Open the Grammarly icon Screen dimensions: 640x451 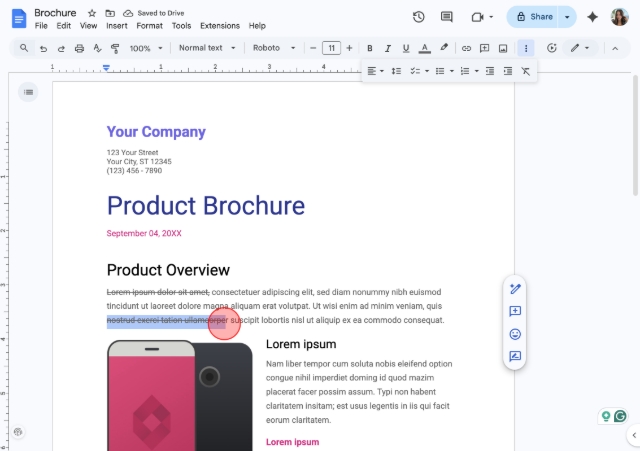620,416
